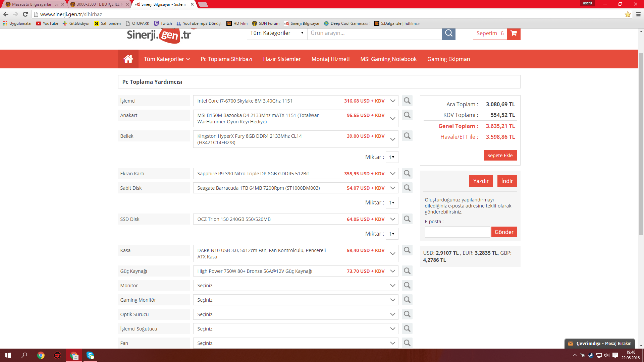The image size is (644, 362).
Task: Click the search magnifier button in header
Action: [449, 33]
